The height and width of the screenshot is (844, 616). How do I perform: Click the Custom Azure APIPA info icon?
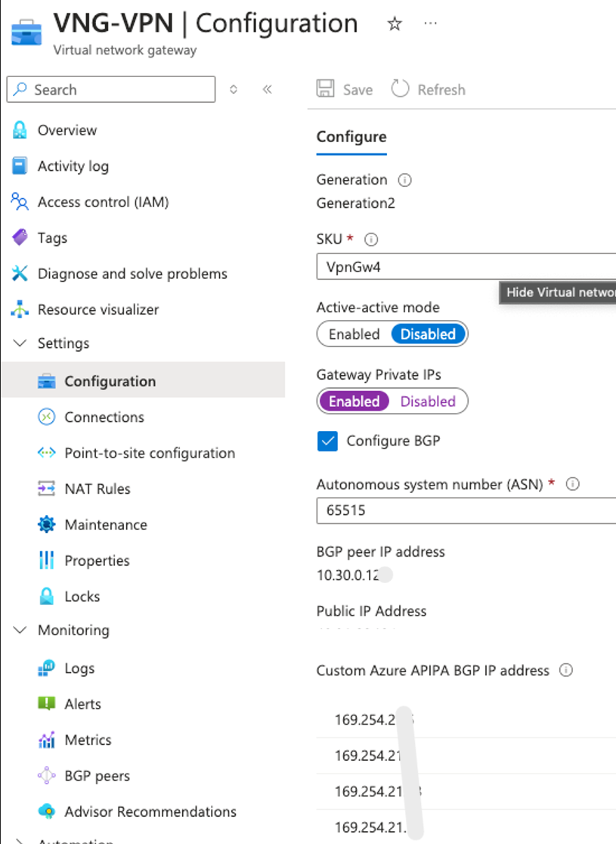566,670
